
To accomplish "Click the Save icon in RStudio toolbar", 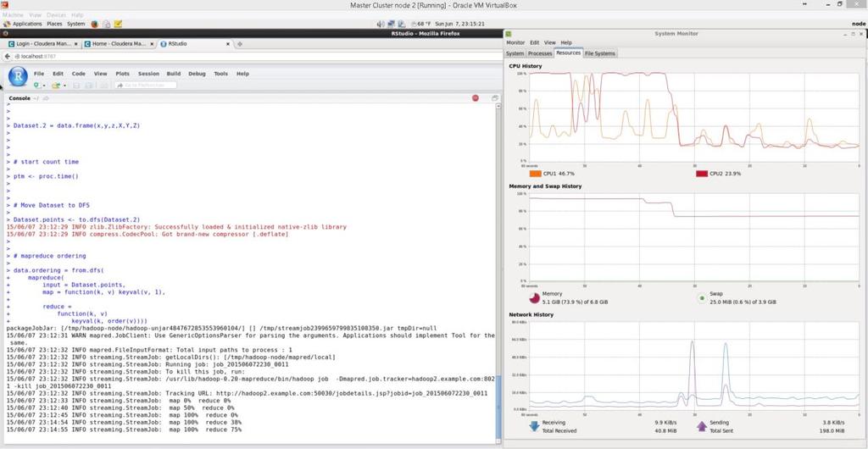I will (x=76, y=86).
